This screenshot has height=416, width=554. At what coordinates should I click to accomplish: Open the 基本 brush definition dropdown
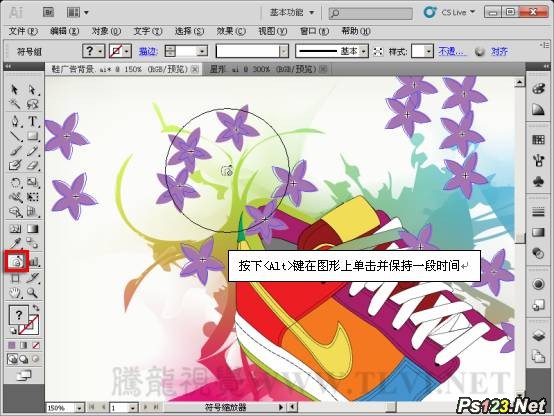[x=364, y=51]
